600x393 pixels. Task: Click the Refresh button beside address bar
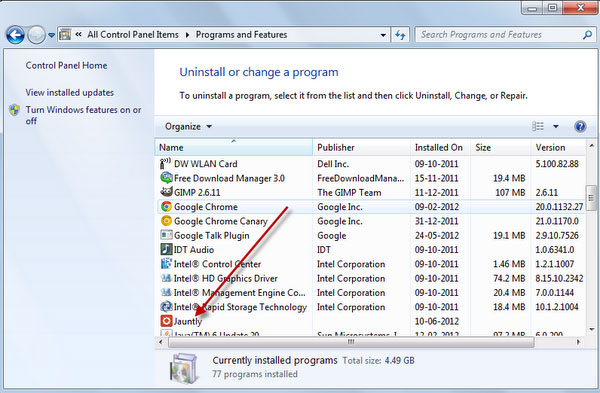point(400,35)
